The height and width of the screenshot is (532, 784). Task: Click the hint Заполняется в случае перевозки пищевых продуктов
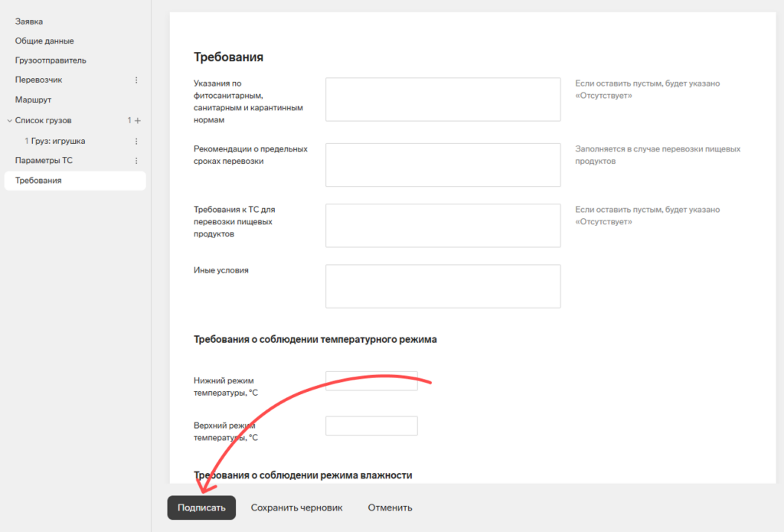(x=658, y=155)
